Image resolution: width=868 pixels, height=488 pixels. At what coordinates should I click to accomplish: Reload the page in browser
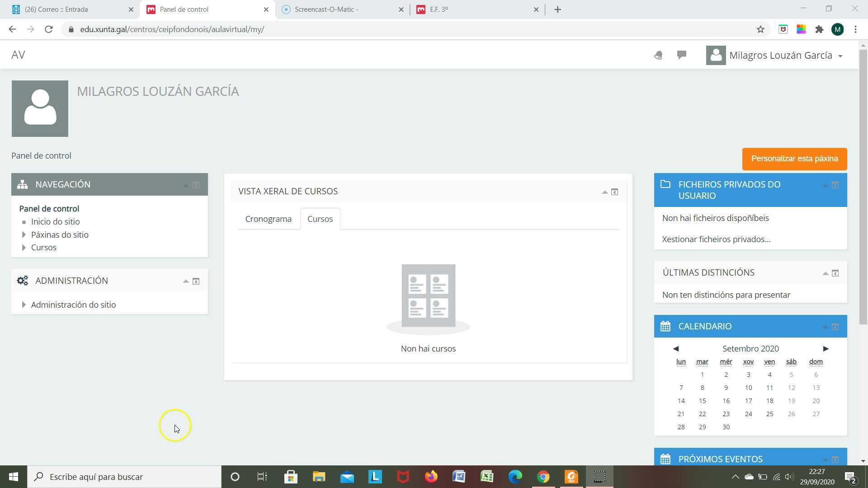[x=49, y=29]
